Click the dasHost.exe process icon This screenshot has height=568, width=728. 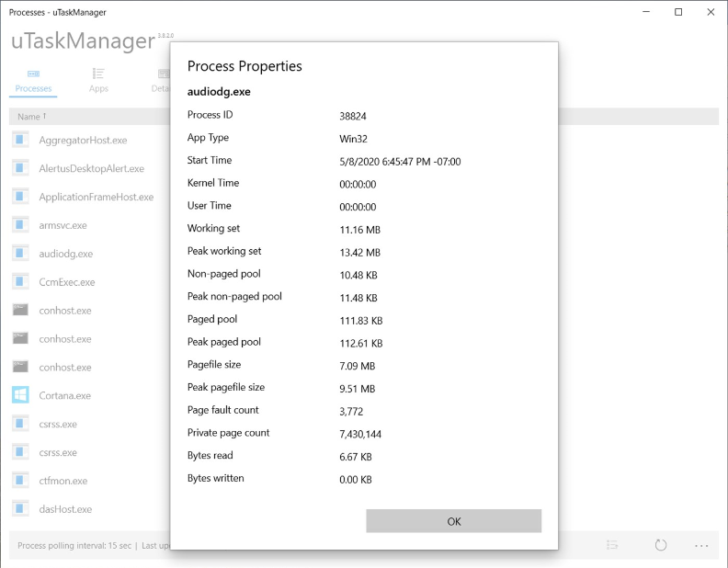(x=20, y=508)
